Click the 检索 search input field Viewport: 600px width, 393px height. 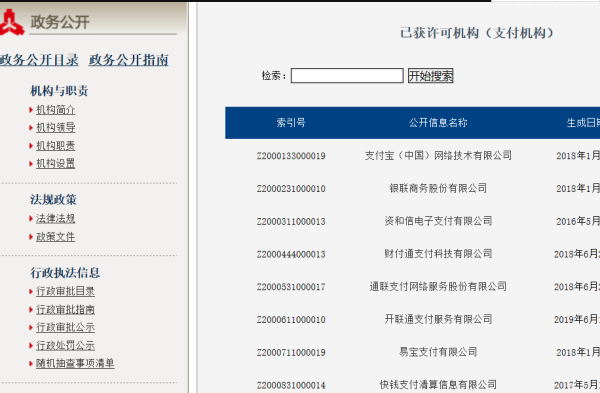(347, 76)
